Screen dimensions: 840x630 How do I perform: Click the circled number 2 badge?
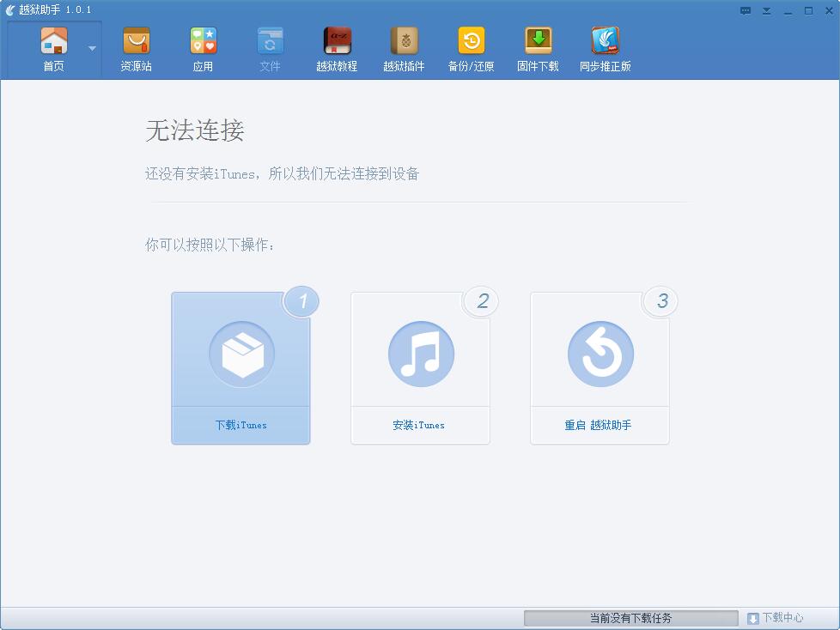click(x=482, y=301)
